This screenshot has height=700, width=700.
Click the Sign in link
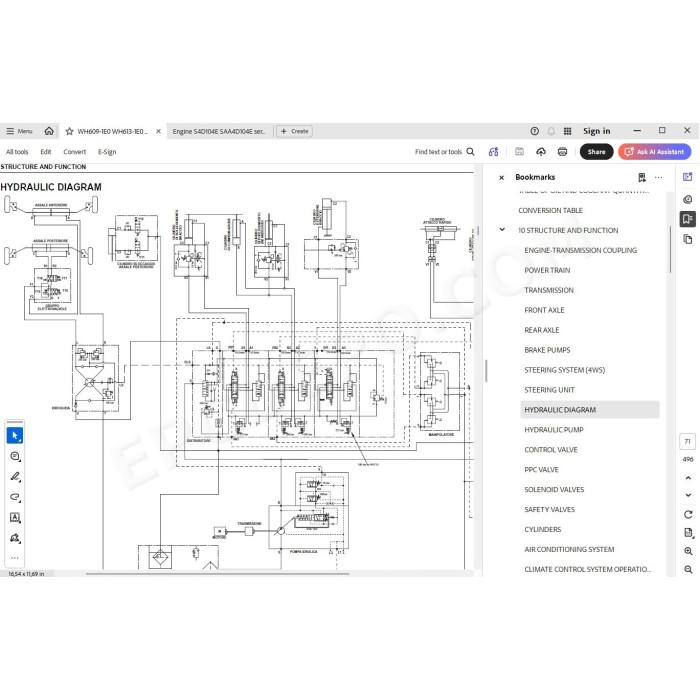coord(596,131)
